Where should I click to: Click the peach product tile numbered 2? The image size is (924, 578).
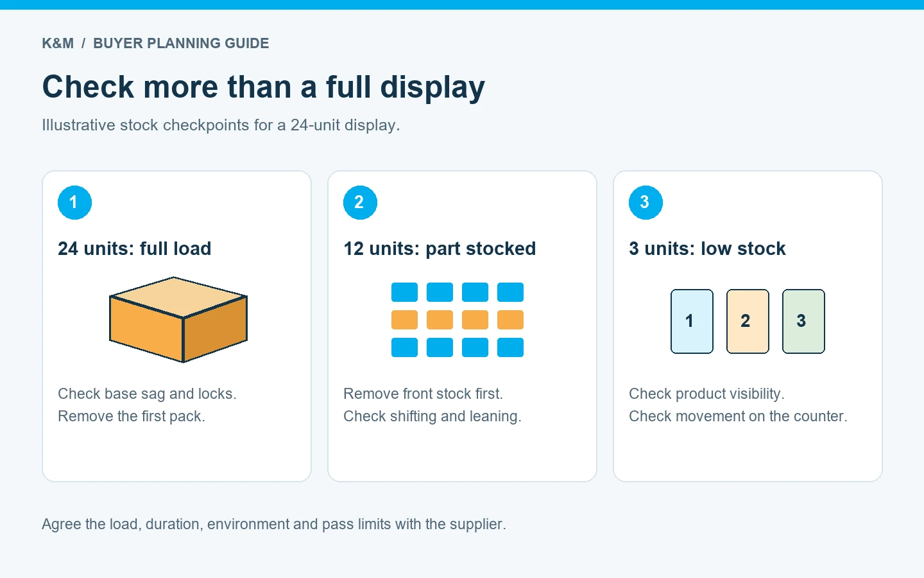pyautogui.click(x=748, y=321)
